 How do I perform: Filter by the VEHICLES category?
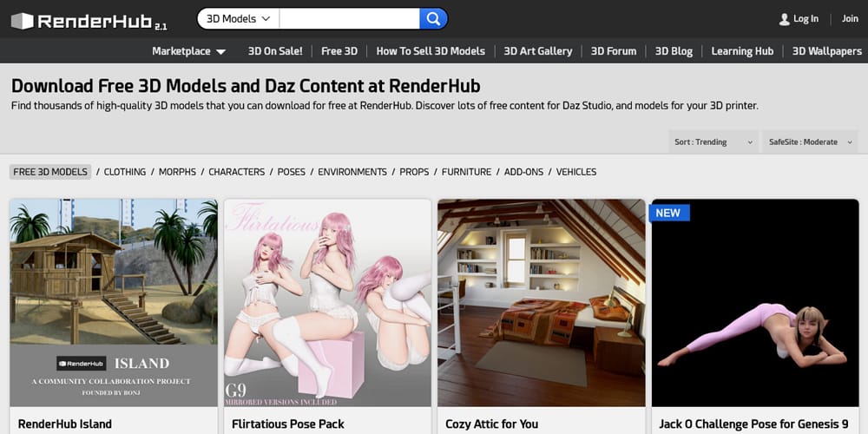pyautogui.click(x=576, y=172)
